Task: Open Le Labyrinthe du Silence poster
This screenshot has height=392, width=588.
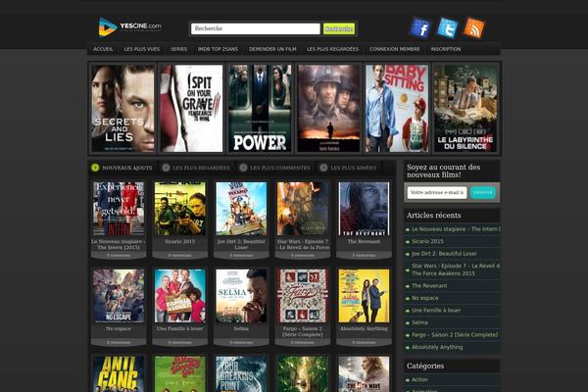Action: point(465,108)
